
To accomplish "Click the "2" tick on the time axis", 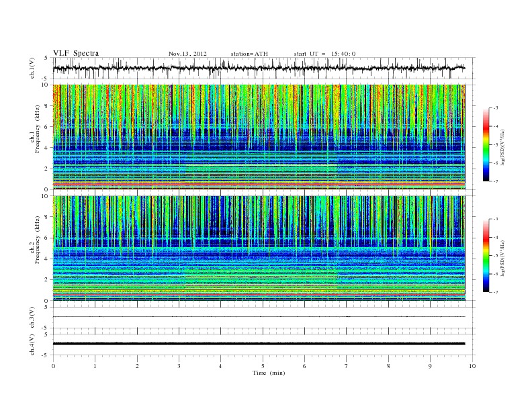I will click(x=137, y=366).
